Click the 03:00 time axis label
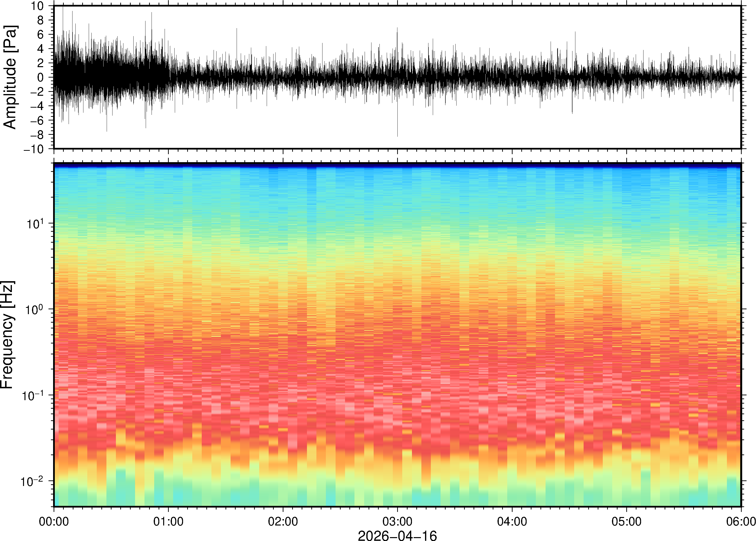The image size is (756, 541). tap(397, 521)
